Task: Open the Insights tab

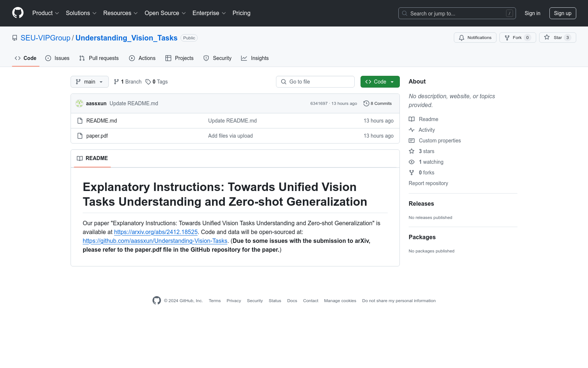Action: click(x=255, y=58)
